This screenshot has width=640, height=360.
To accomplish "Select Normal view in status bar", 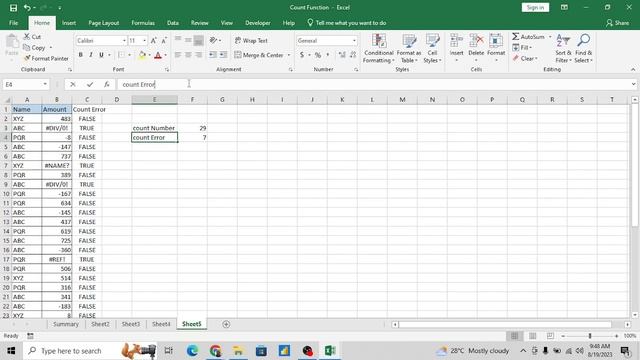I will click(x=514, y=336).
